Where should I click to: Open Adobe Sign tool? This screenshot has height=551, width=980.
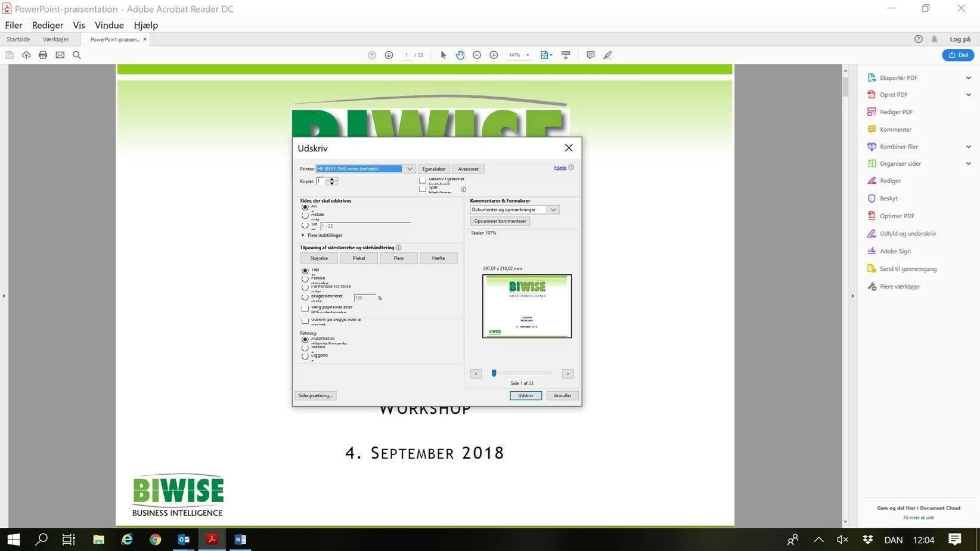coord(894,251)
